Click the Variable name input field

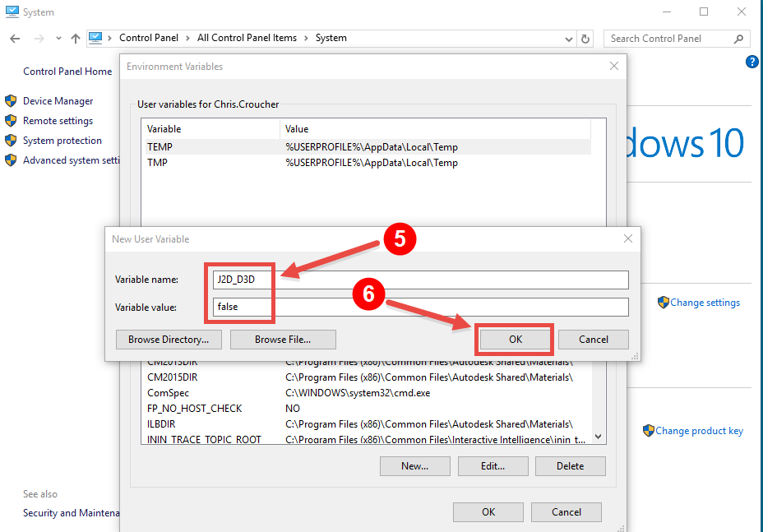pyautogui.click(x=420, y=280)
